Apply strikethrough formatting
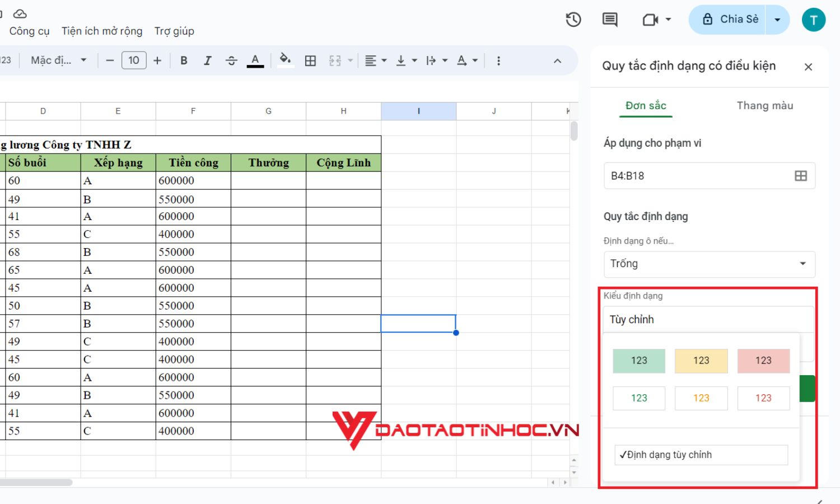 [231, 60]
